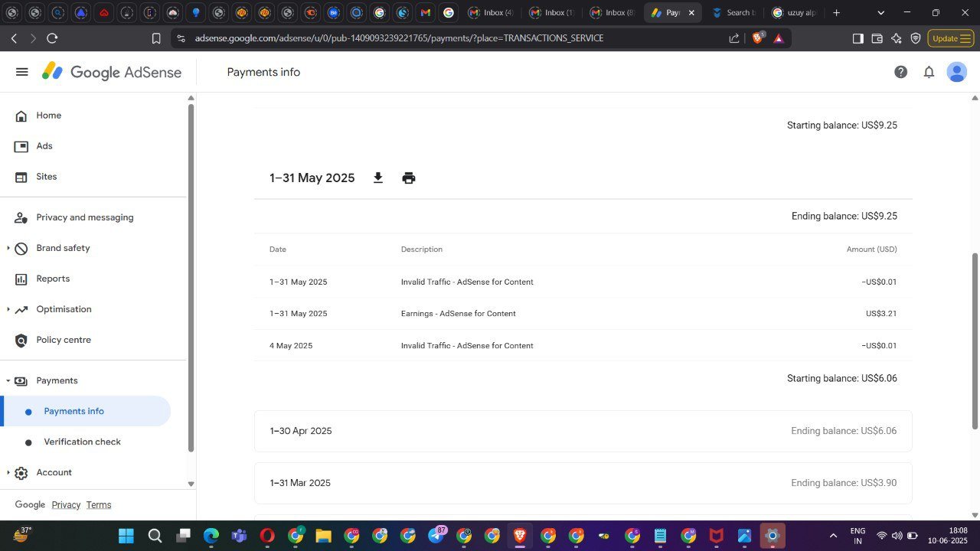The image size is (980, 551).
Task: Click the Brave Shields lion icon
Action: tap(758, 37)
